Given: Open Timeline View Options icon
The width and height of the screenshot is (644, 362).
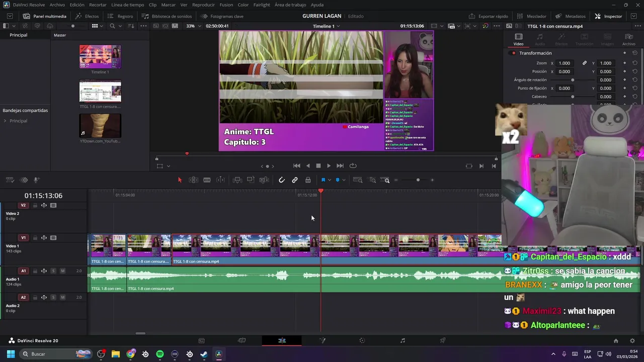Looking at the screenshot, I should tap(10, 180).
